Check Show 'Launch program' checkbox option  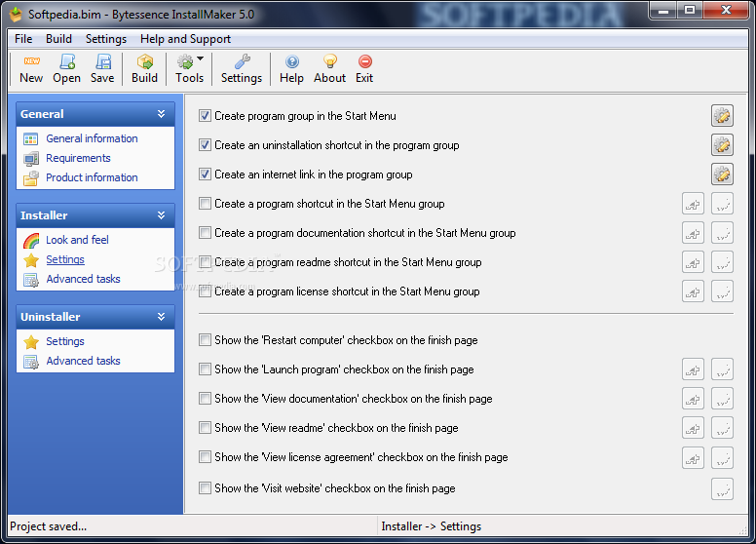click(x=205, y=369)
